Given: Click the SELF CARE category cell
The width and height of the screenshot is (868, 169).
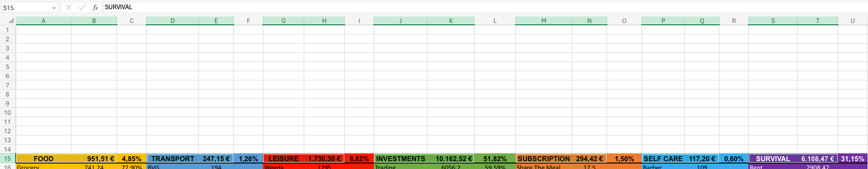Looking at the screenshot, I should click(x=663, y=158).
